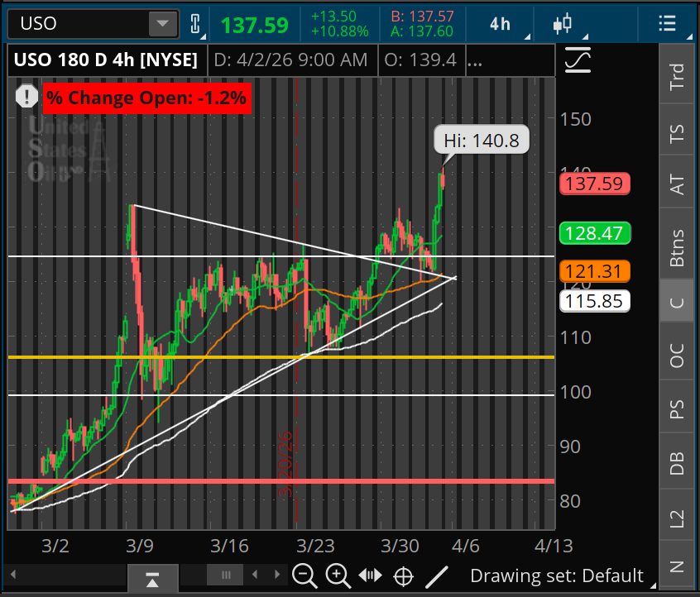Click the USO symbol input field

79,24
